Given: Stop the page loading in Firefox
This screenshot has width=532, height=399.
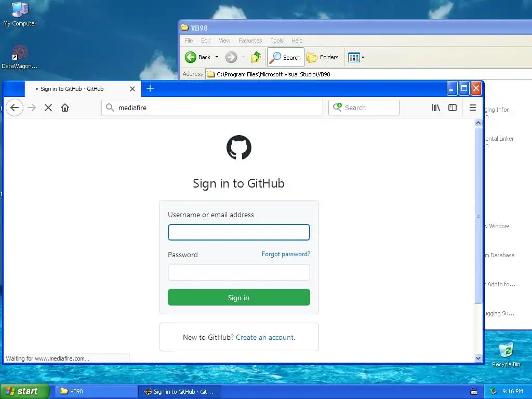Looking at the screenshot, I should coord(48,108).
